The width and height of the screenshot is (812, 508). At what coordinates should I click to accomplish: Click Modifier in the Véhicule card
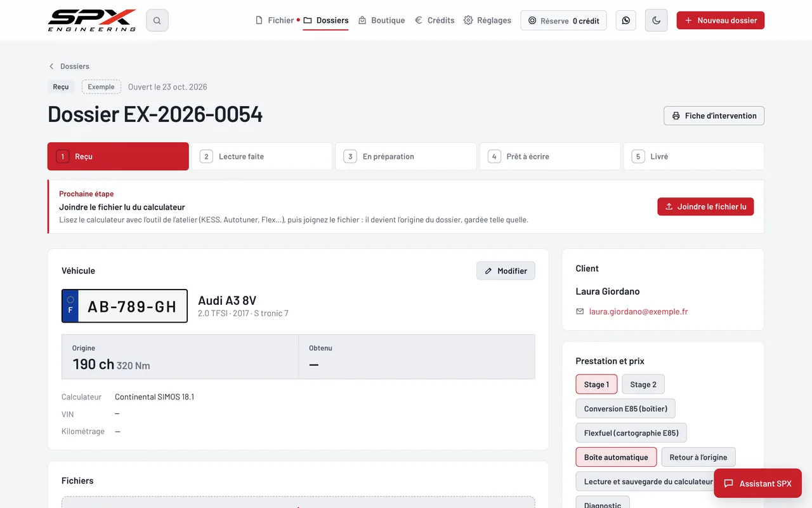click(x=506, y=271)
